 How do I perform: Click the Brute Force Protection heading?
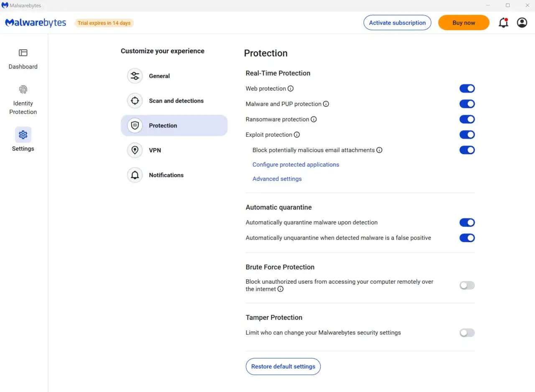[x=280, y=267]
